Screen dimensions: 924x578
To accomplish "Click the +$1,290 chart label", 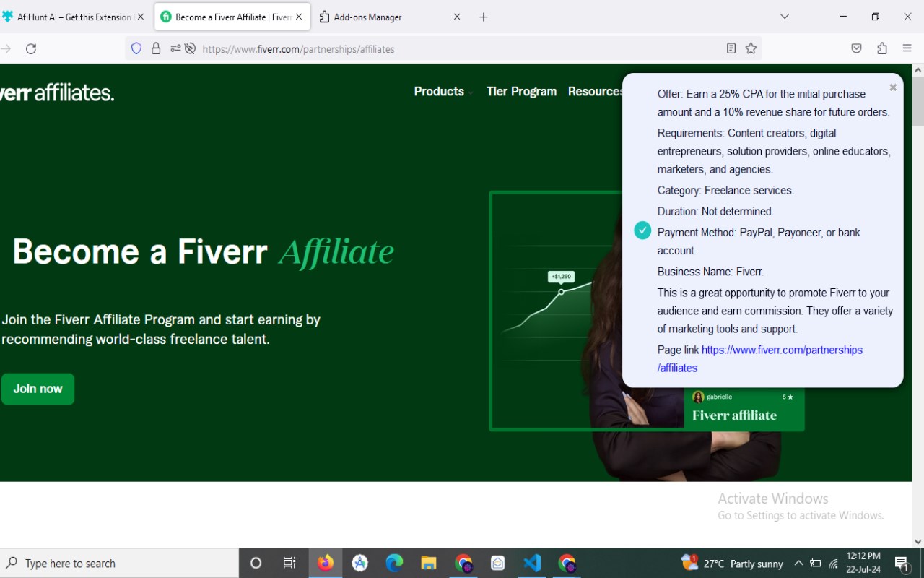I will point(561,276).
